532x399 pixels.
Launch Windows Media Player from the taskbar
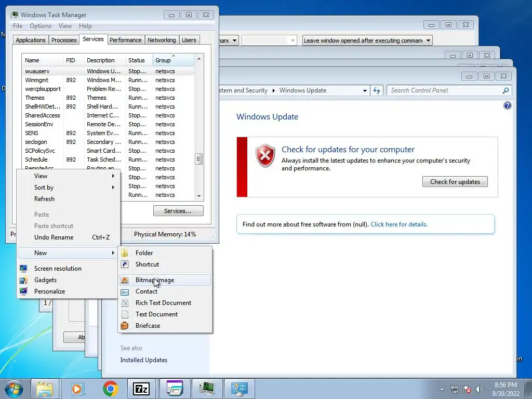[77, 389]
